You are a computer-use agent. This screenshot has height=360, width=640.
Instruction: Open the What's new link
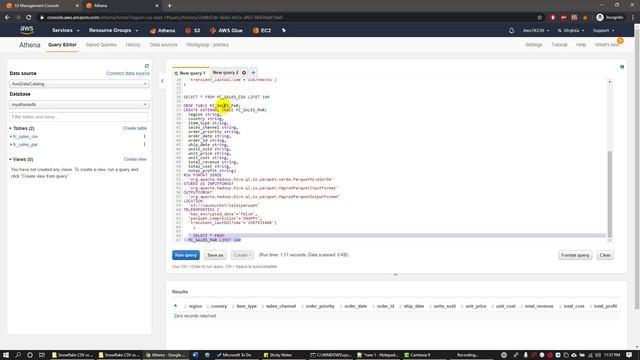607,45
